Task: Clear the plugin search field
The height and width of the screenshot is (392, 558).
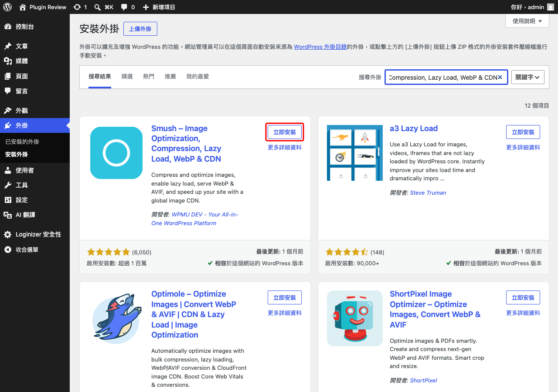Action: [x=500, y=77]
